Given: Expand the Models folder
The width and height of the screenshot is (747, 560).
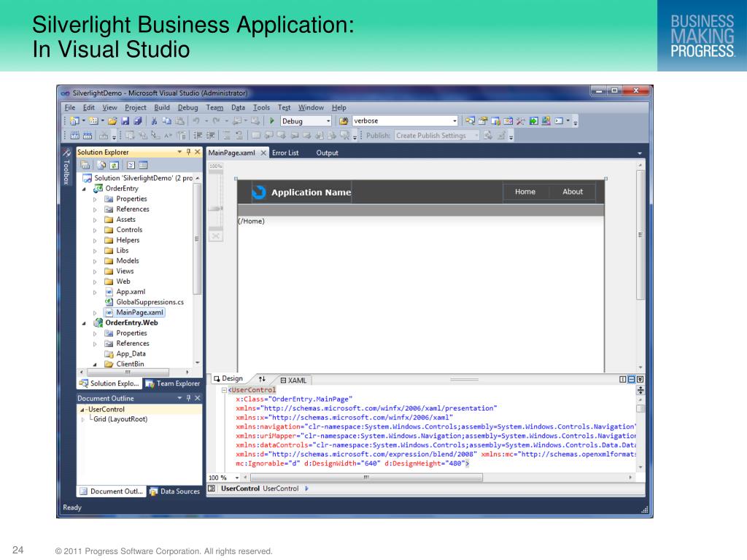Looking at the screenshot, I should pos(95,262).
